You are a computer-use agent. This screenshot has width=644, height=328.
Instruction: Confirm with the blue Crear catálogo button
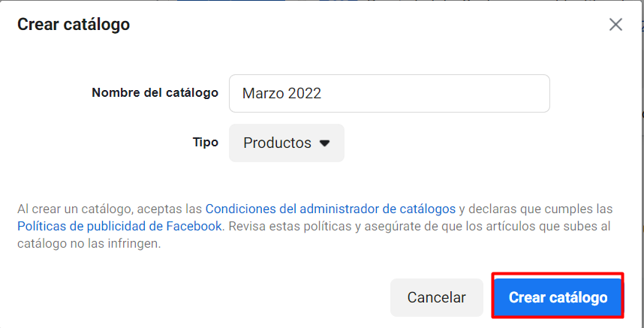(x=558, y=297)
